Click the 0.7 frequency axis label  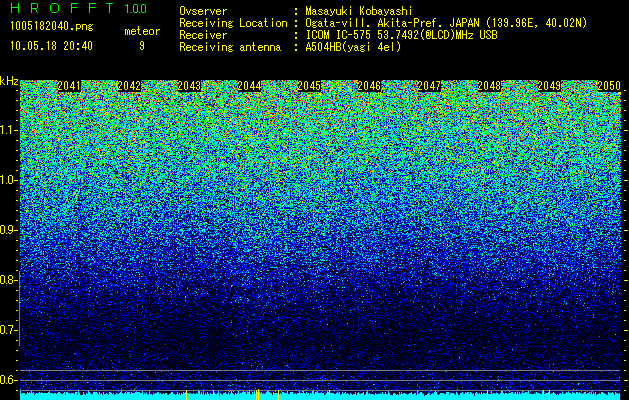pyautogui.click(x=8, y=330)
